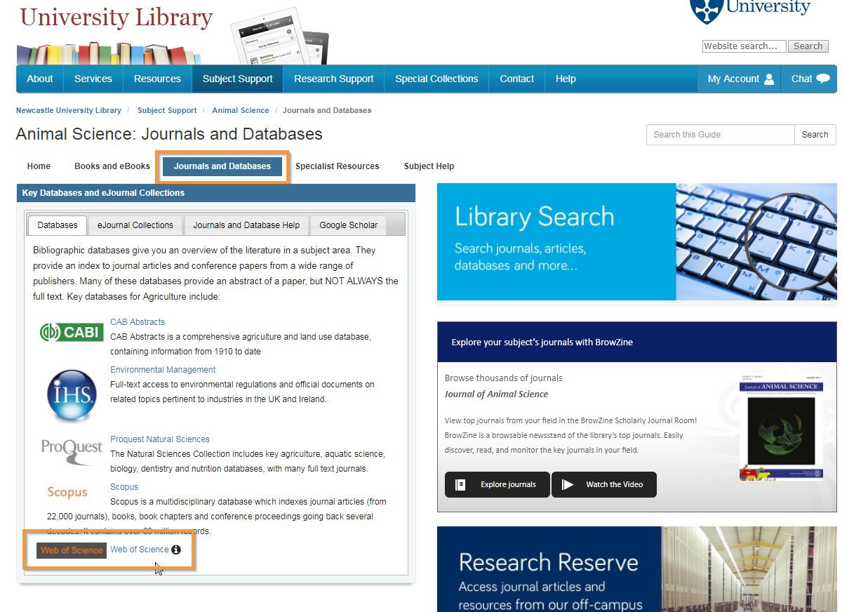
Task: Open the Research Support menu
Action: click(x=333, y=79)
